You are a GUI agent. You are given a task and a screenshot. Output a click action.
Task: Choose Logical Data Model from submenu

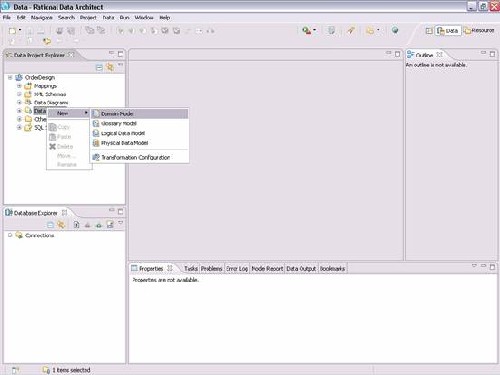pos(140,133)
